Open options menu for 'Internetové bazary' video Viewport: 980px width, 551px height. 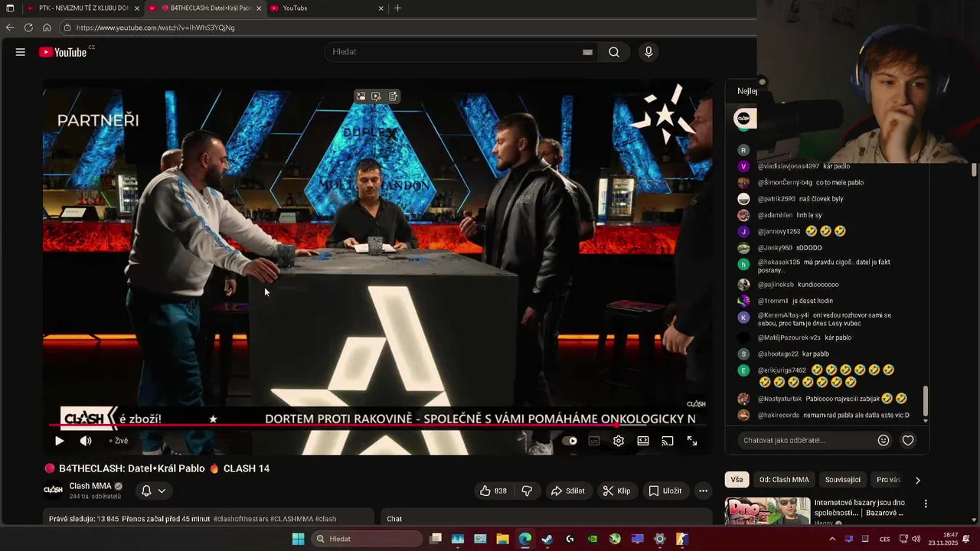click(926, 504)
